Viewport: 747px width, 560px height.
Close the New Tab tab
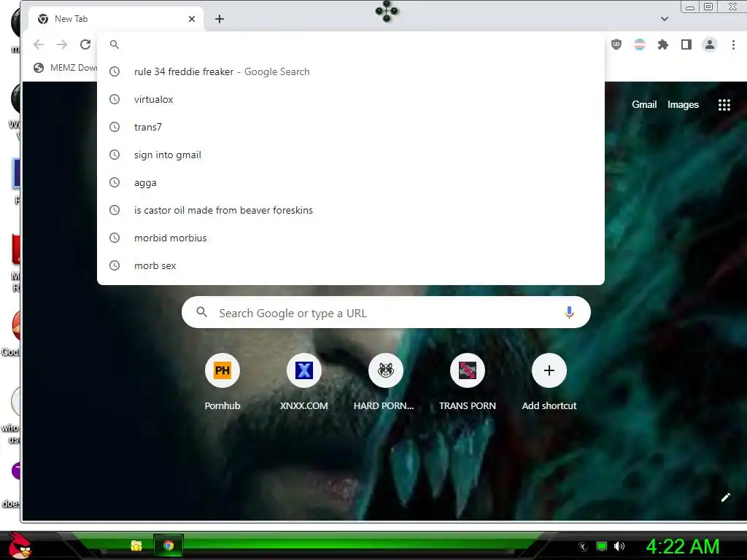[192, 19]
